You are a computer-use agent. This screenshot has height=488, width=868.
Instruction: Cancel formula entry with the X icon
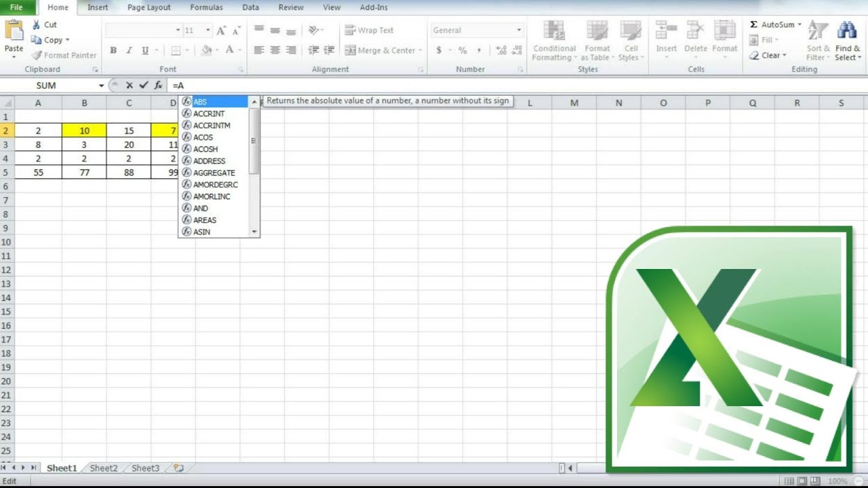pos(129,85)
